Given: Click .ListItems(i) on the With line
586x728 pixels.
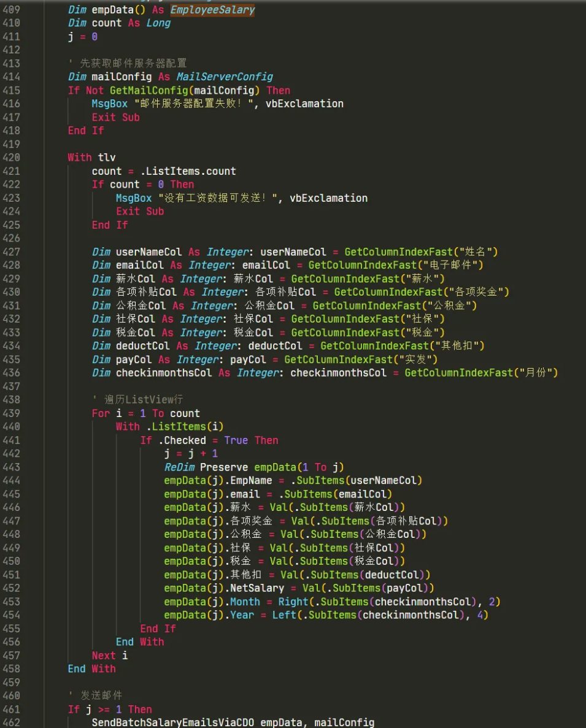Looking at the screenshot, I should point(185,427).
